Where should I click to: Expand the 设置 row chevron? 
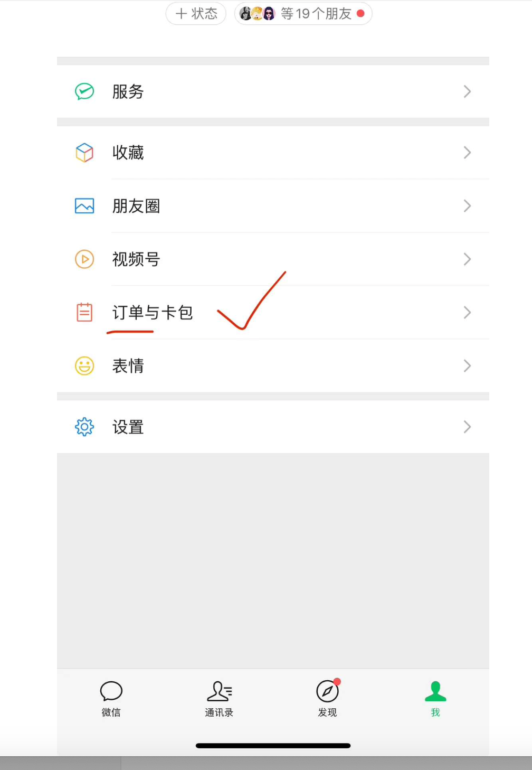coord(467,427)
